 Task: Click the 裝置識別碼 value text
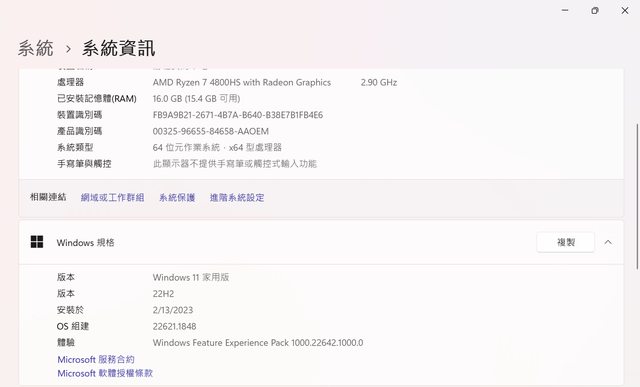point(238,115)
